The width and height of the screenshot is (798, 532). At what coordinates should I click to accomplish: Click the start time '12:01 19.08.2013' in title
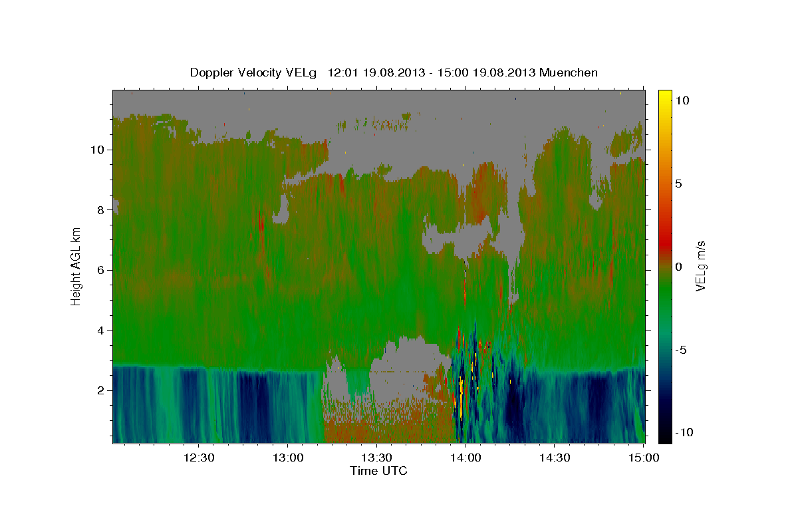(x=375, y=72)
